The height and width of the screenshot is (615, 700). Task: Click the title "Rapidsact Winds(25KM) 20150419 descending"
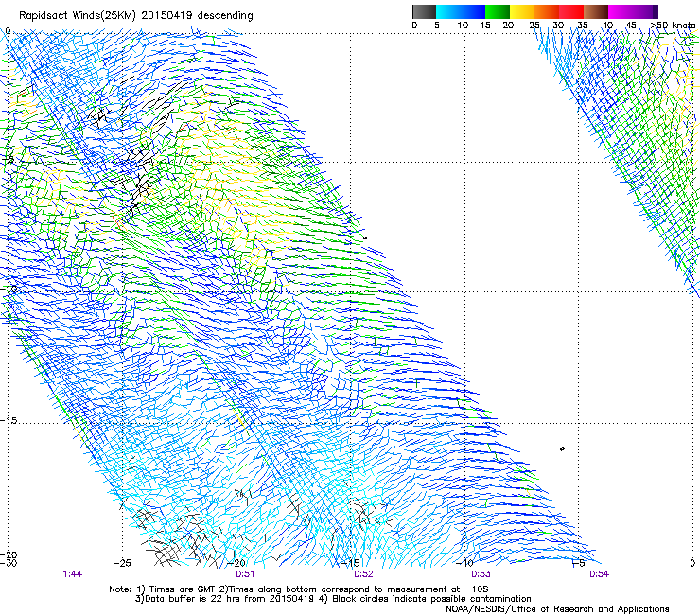point(135,16)
